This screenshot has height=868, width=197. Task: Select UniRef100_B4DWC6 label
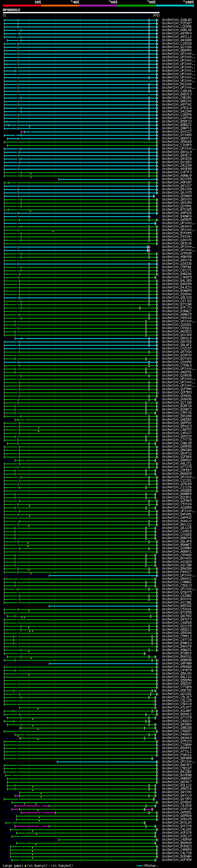pyautogui.click(x=176, y=216)
